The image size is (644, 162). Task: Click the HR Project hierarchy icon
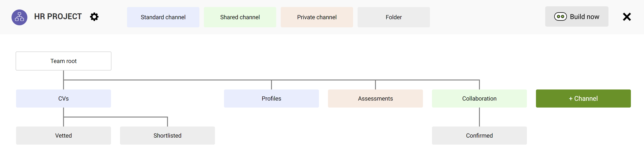[19, 17]
